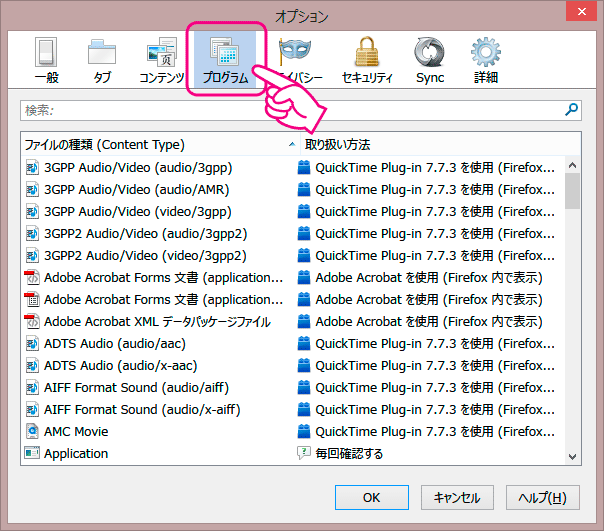Click the magnifier icon in search box

click(x=571, y=109)
